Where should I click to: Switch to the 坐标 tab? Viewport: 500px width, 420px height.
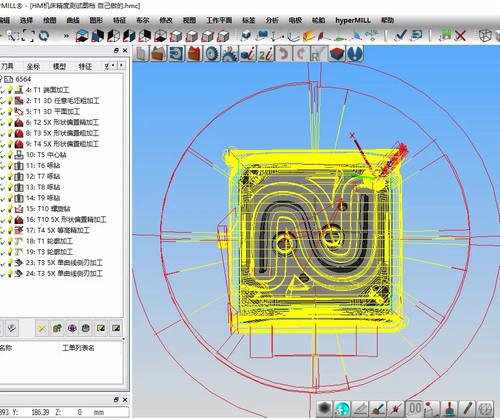click(33, 66)
